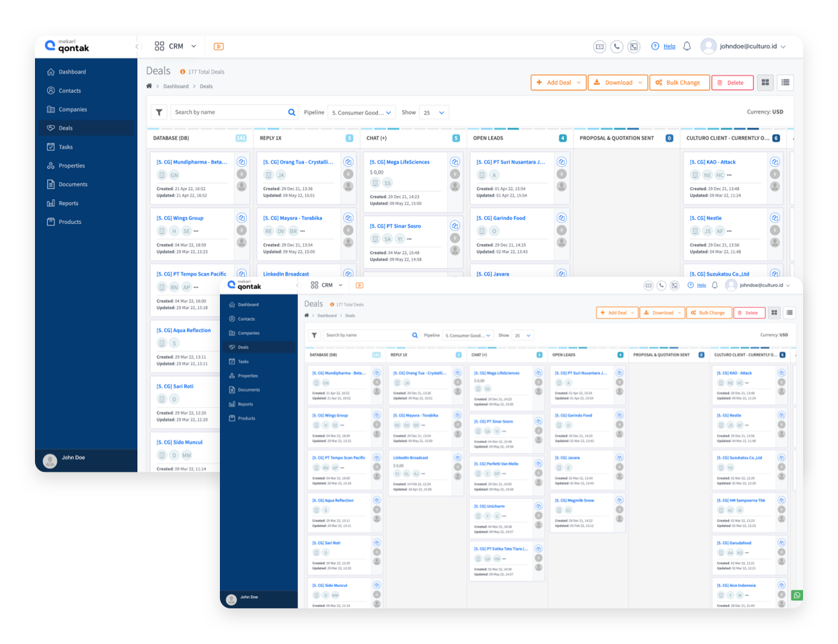This screenshot has height=644, width=838.
Task: Select Companies in the smaller front window sidebar
Action: coord(248,333)
